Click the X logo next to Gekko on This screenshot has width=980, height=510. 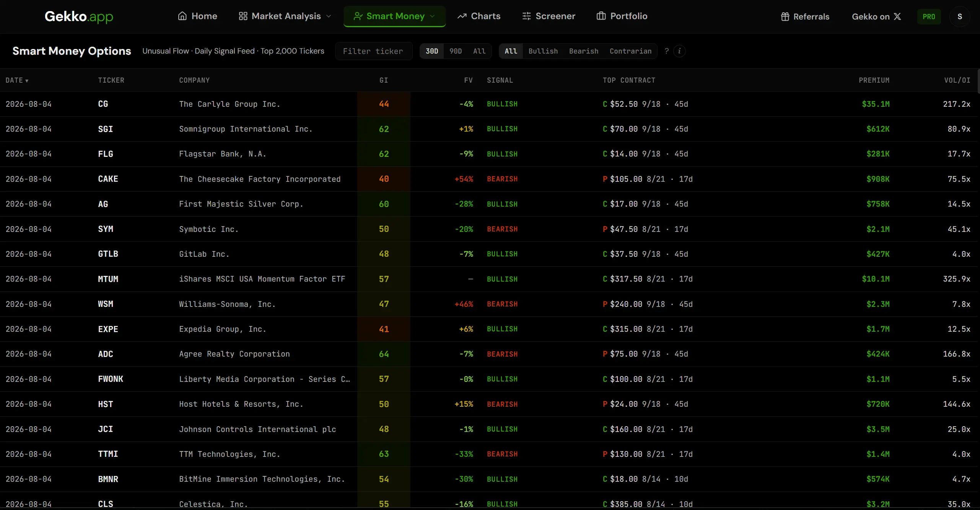[897, 16]
